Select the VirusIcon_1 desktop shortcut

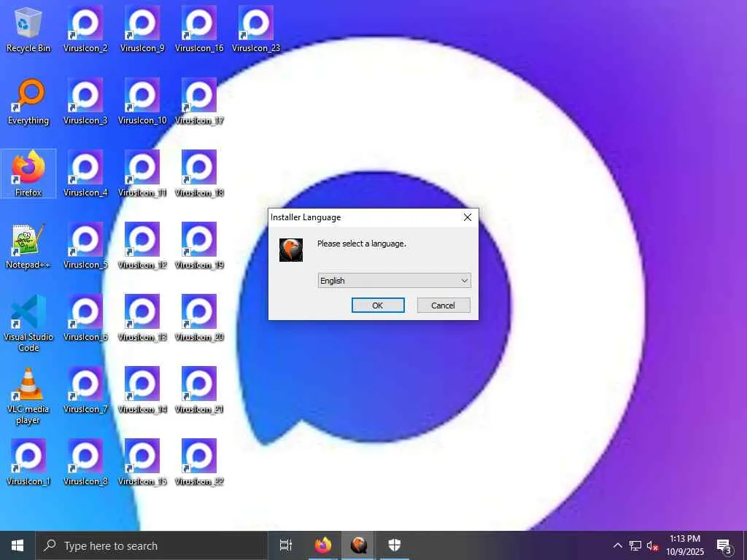(x=28, y=462)
